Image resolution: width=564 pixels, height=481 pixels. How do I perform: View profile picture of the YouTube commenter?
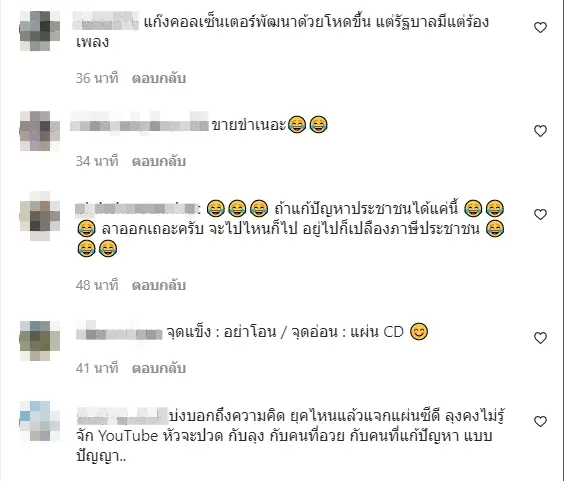click(40, 421)
